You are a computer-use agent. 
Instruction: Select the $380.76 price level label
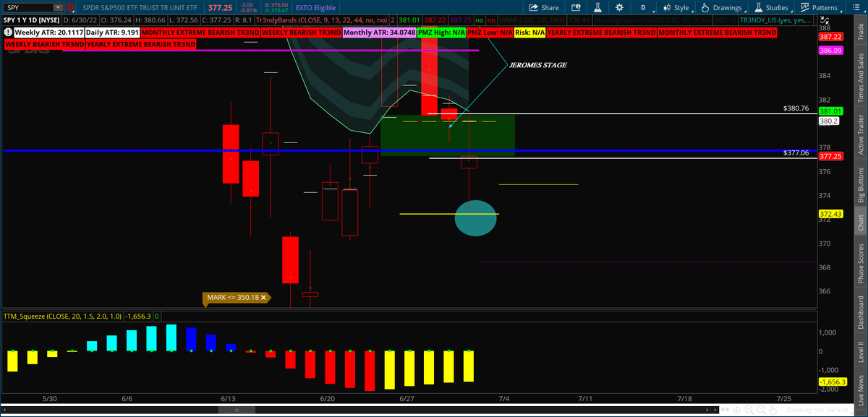tap(795, 108)
